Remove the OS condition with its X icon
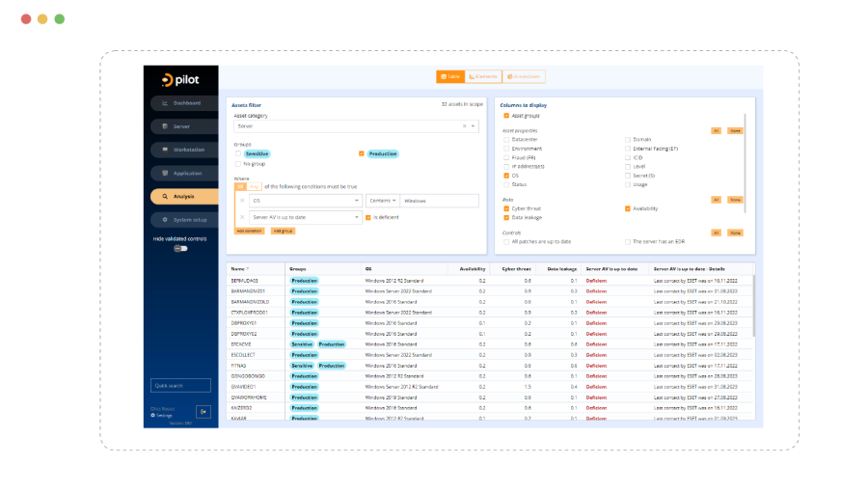 (x=241, y=201)
